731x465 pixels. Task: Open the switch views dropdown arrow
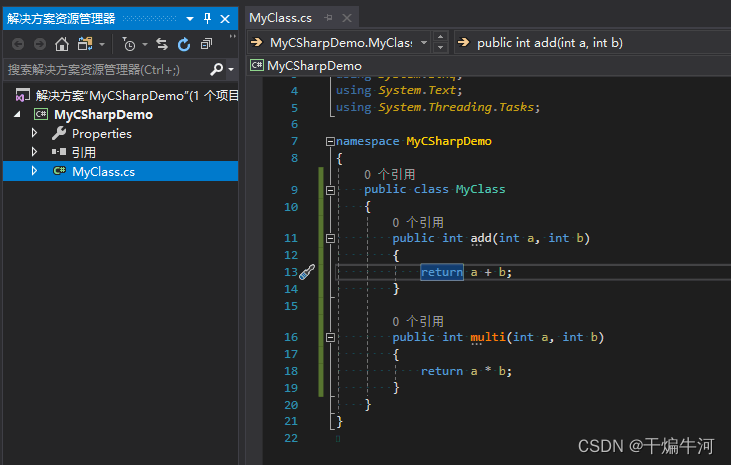click(x=102, y=45)
